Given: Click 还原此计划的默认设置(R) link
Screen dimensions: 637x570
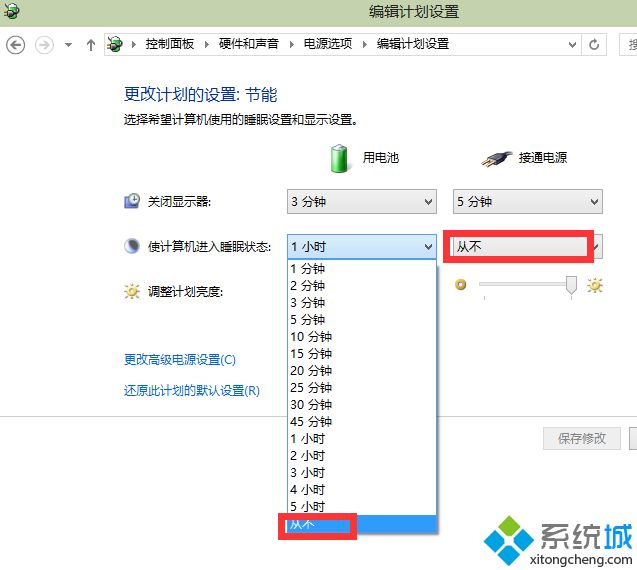Looking at the screenshot, I should (192, 390).
